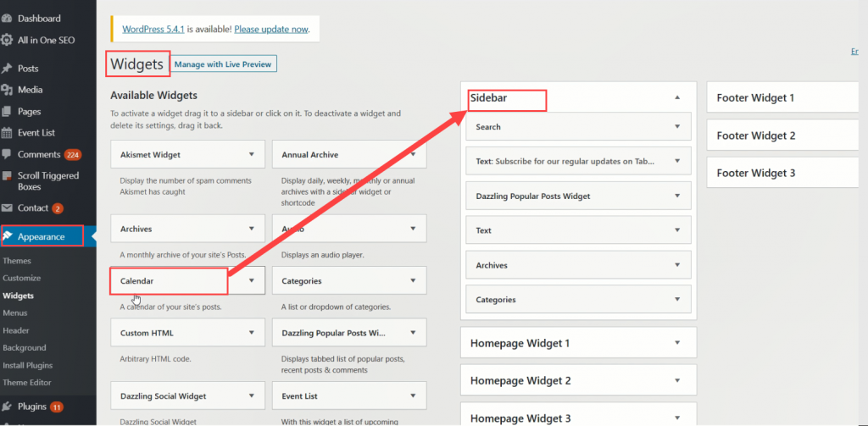This screenshot has height=426, width=868.
Task: Expand Archives widget arrow in Sidebar
Action: (677, 265)
